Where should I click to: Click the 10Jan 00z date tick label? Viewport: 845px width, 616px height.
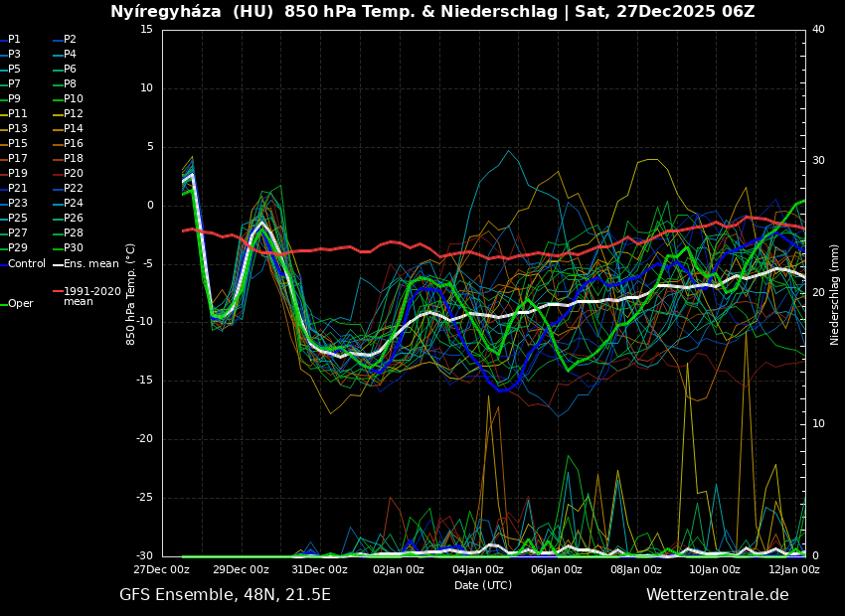tap(714, 570)
